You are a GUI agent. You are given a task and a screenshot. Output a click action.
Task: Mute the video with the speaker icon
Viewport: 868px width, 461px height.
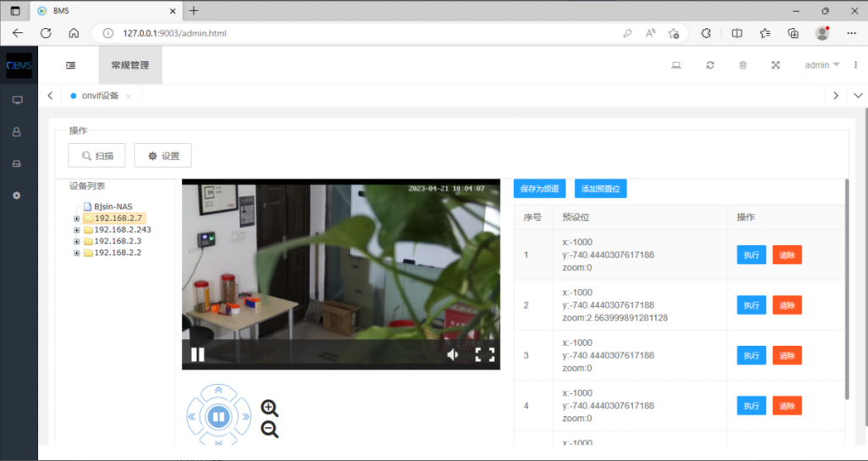(x=453, y=354)
